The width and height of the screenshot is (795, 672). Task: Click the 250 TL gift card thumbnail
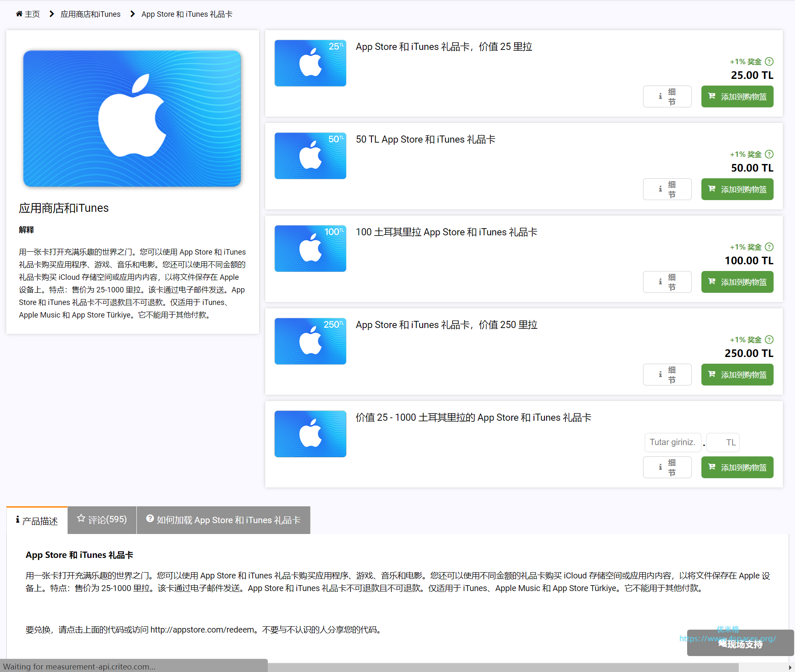tap(310, 341)
